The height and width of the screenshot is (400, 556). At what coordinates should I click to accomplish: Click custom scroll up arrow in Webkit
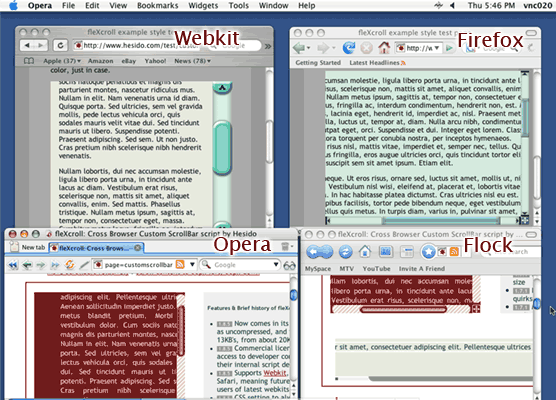point(222,87)
